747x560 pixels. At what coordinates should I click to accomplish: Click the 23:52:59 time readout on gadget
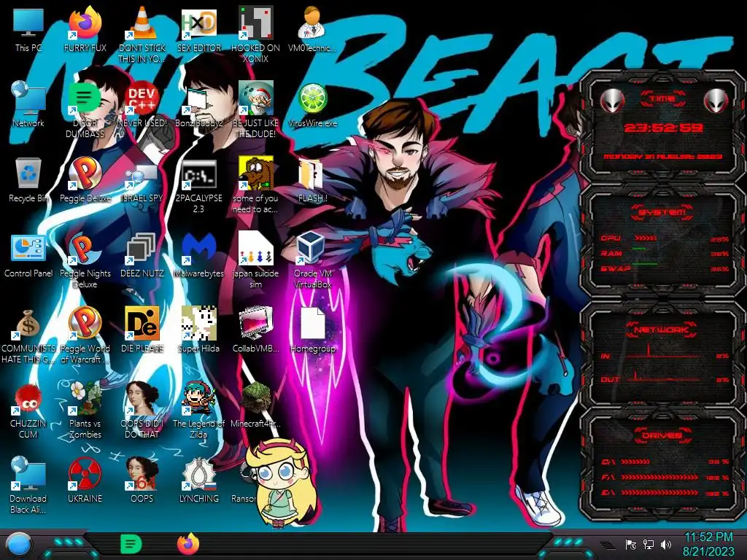click(663, 128)
